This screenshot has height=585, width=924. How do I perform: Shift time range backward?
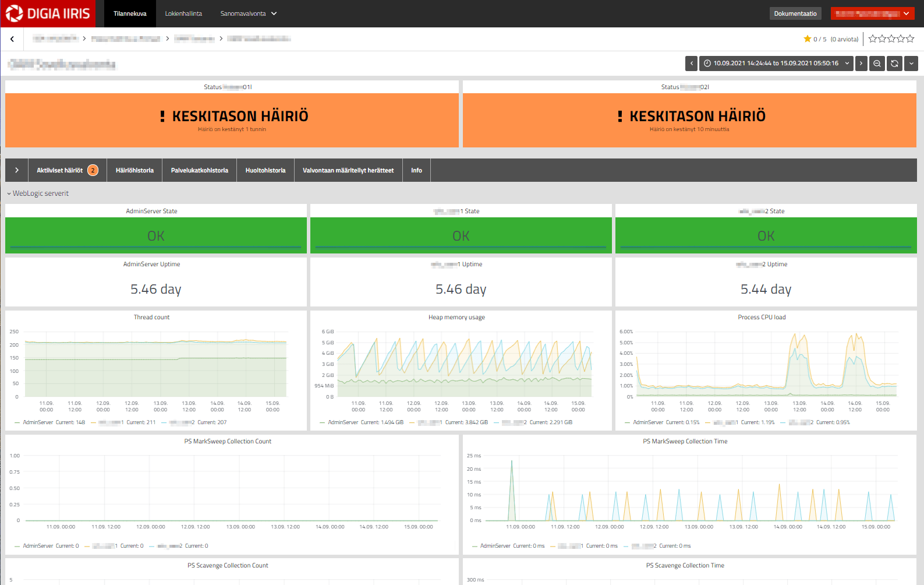(x=691, y=64)
